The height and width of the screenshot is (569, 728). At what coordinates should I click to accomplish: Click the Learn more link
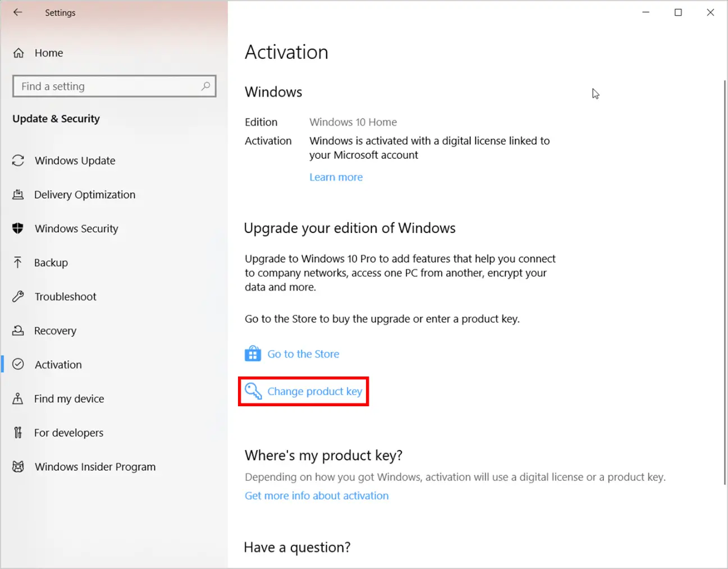pyautogui.click(x=336, y=177)
